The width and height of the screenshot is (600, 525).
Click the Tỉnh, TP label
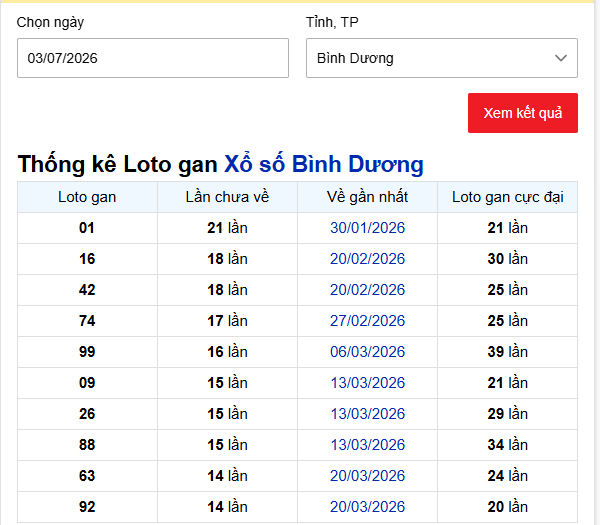click(x=332, y=22)
